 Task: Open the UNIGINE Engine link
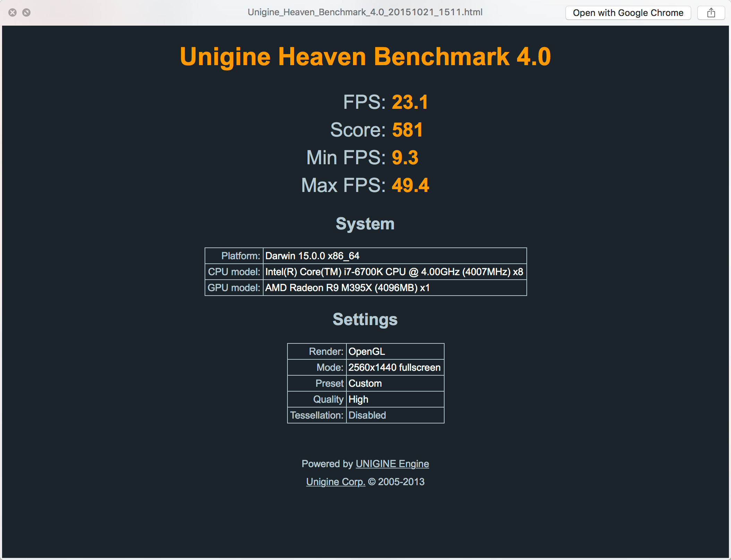point(392,464)
